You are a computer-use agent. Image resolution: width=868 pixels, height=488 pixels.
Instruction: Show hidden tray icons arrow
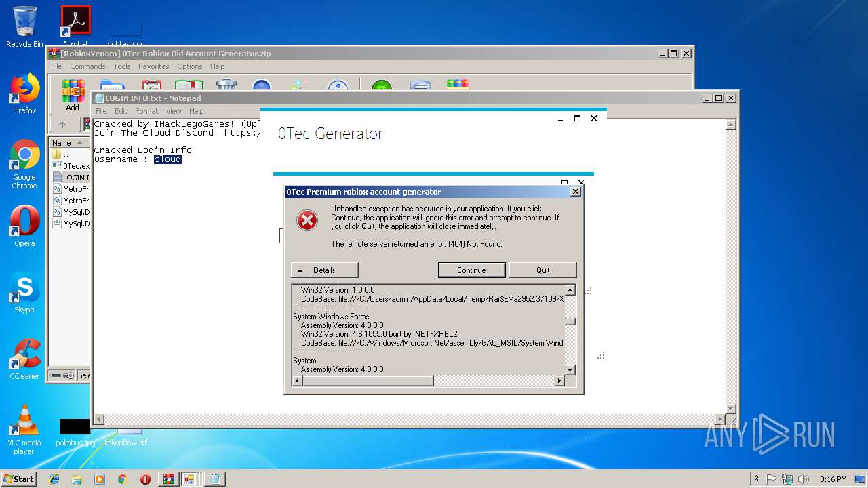[x=757, y=479]
